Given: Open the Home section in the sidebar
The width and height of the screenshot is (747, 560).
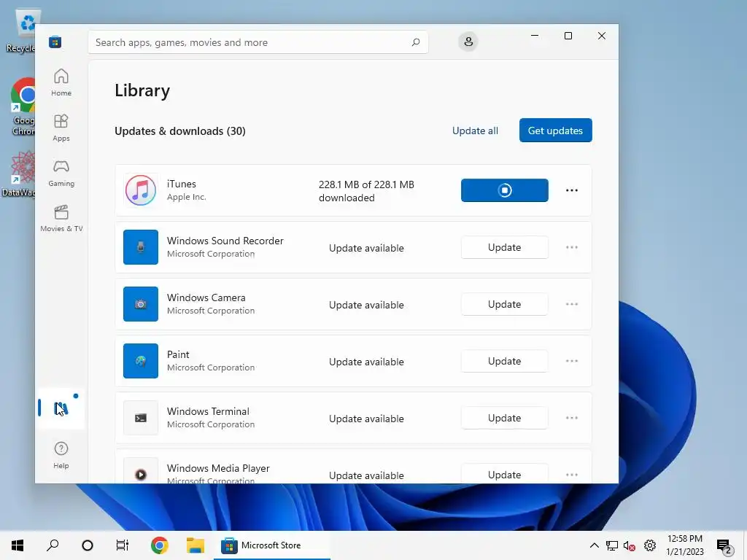Looking at the screenshot, I should coord(61,83).
